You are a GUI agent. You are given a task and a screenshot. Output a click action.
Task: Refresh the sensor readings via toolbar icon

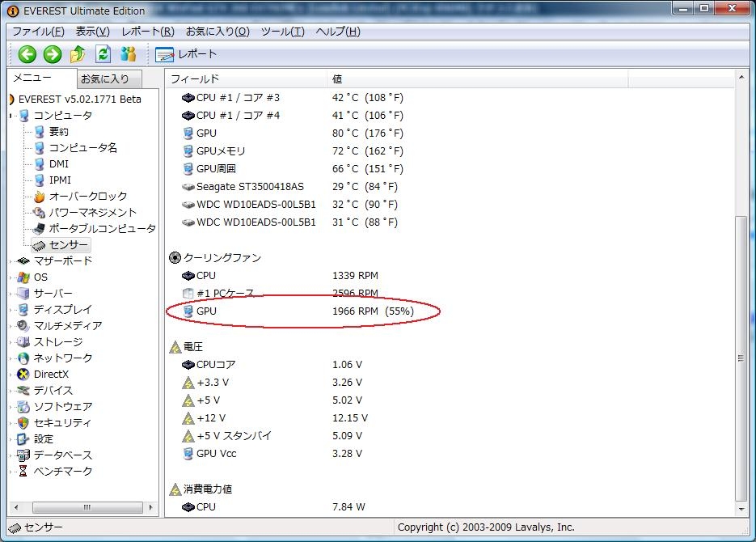coord(103,54)
